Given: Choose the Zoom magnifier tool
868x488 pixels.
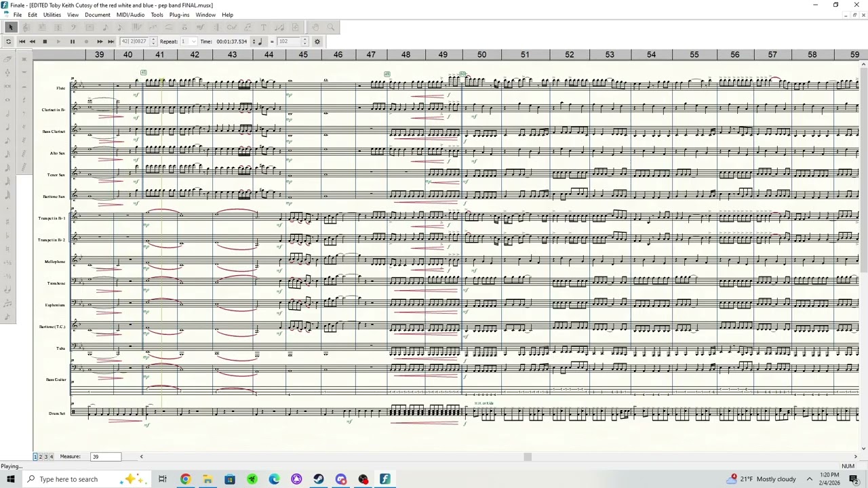Looking at the screenshot, I should (331, 27).
